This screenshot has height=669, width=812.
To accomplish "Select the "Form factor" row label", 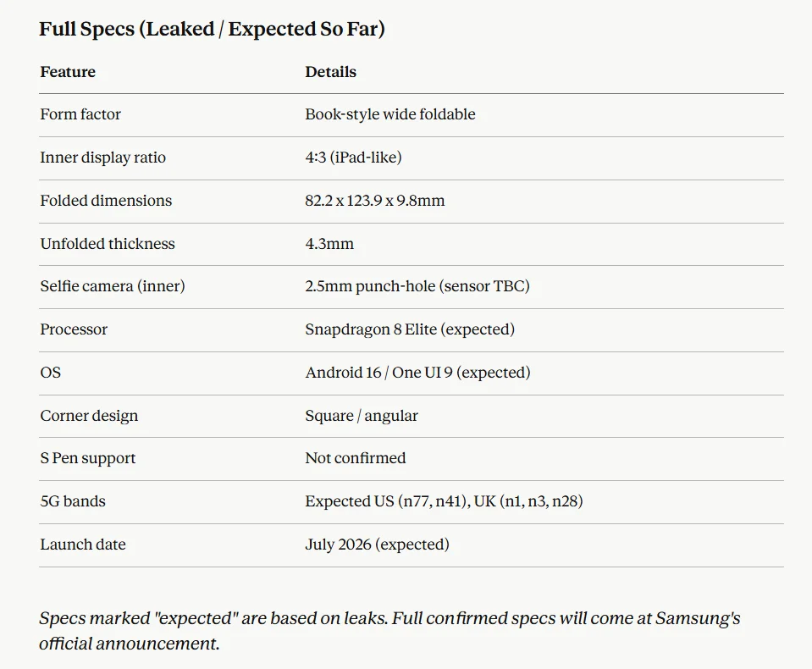I will (80, 114).
